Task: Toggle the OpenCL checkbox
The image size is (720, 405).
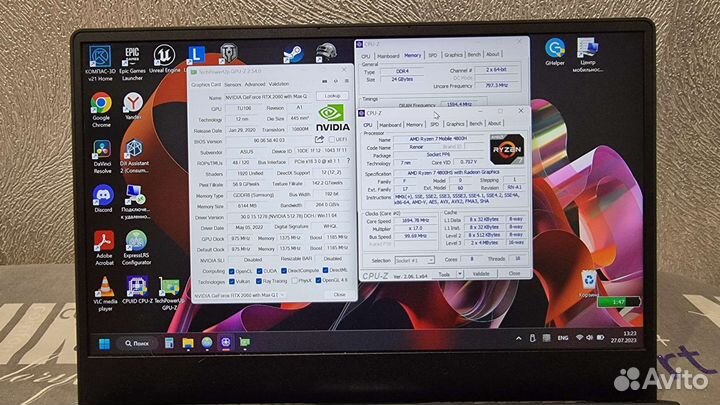Action: click(231, 271)
